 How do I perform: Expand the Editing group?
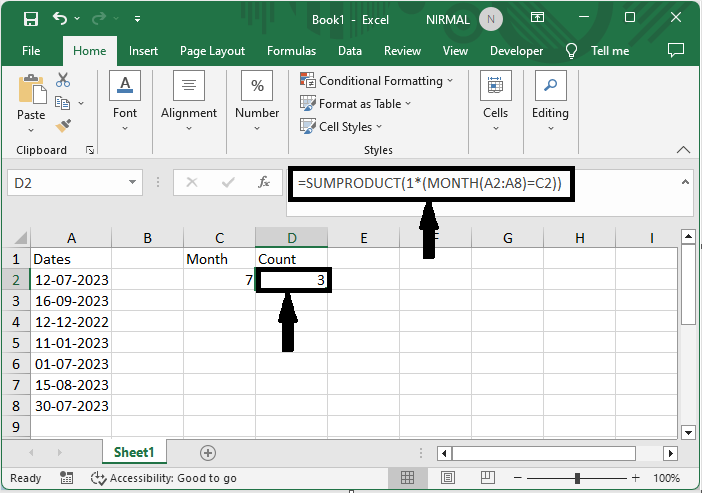click(550, 102)
